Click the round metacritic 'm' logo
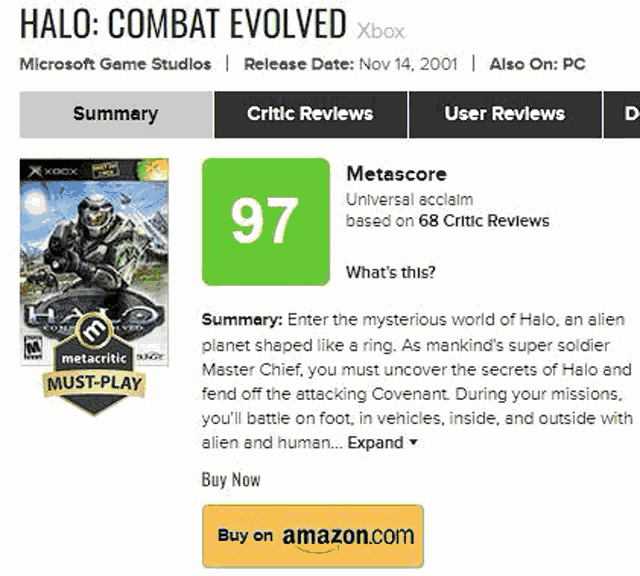 click(x=94, y=330)
